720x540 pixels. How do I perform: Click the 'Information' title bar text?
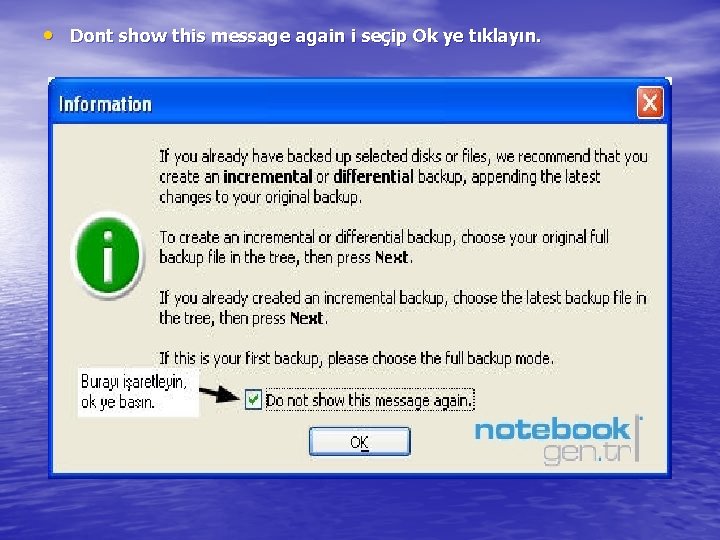coord(105,104)
